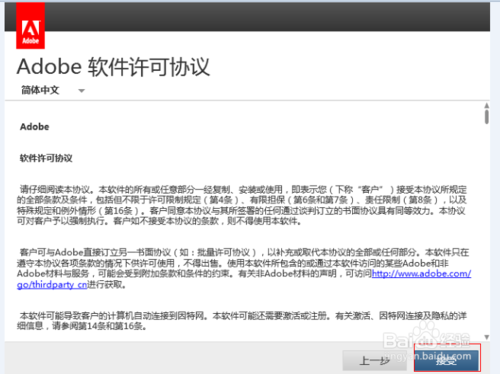Click the scrollbar up arrow
This screenshot has height=374, width=500.
point(487,105)
